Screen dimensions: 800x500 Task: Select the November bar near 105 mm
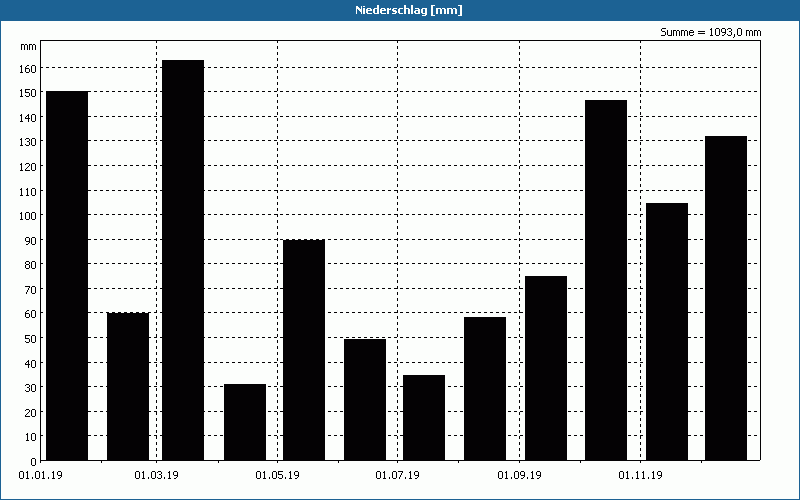667,332
